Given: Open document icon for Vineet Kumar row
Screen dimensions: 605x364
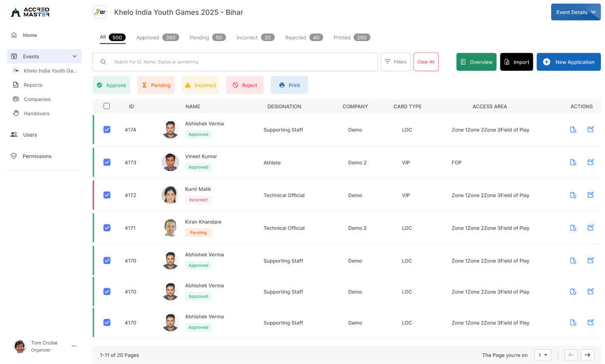Looking at the screenshot, I should coord(573,163).
